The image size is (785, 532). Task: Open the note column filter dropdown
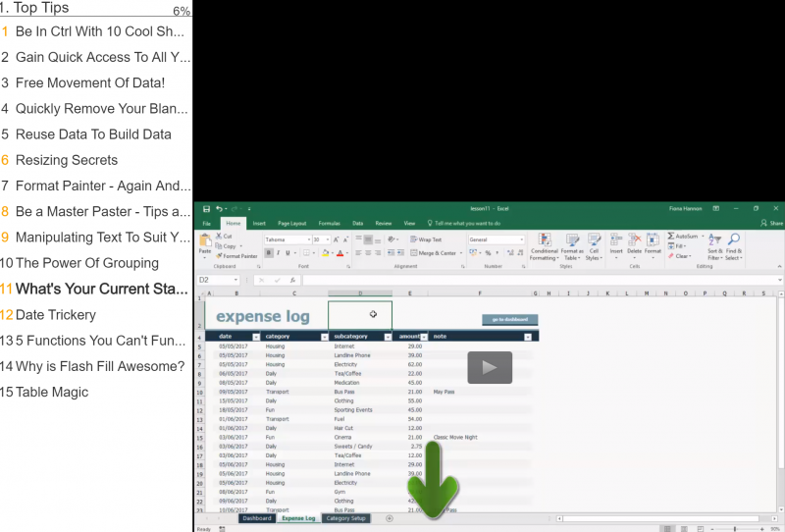(527, 337)
